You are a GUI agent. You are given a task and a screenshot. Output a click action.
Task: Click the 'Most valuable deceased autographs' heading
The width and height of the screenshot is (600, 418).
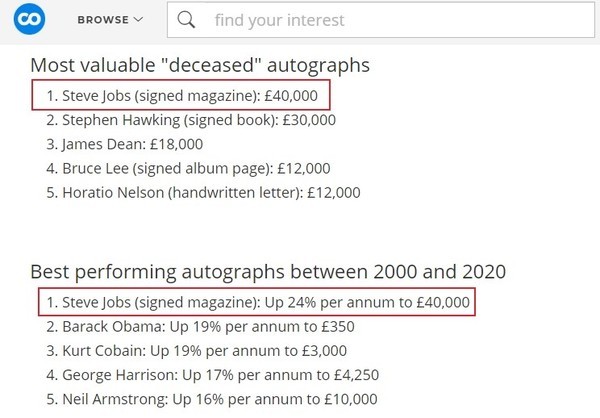[200, 65]
